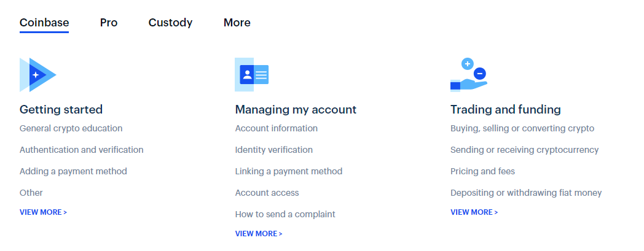Image resolution: width=644 pixels, height=251 pixels.
Task: Open General crypto education link
Action: click(71, 128)
